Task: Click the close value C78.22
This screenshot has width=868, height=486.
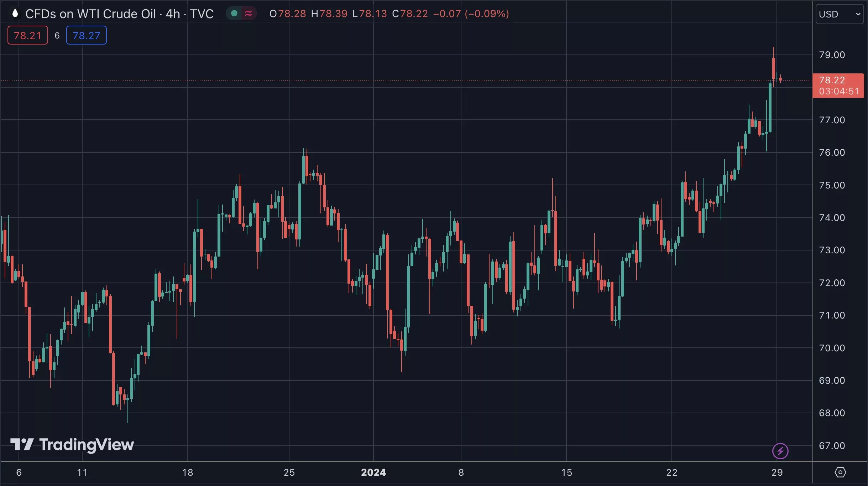Action: 410,14
